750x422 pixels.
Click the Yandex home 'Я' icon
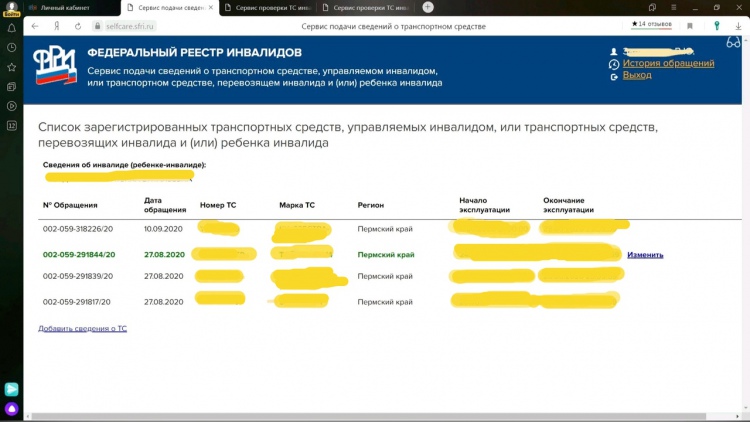pos(57,25)
